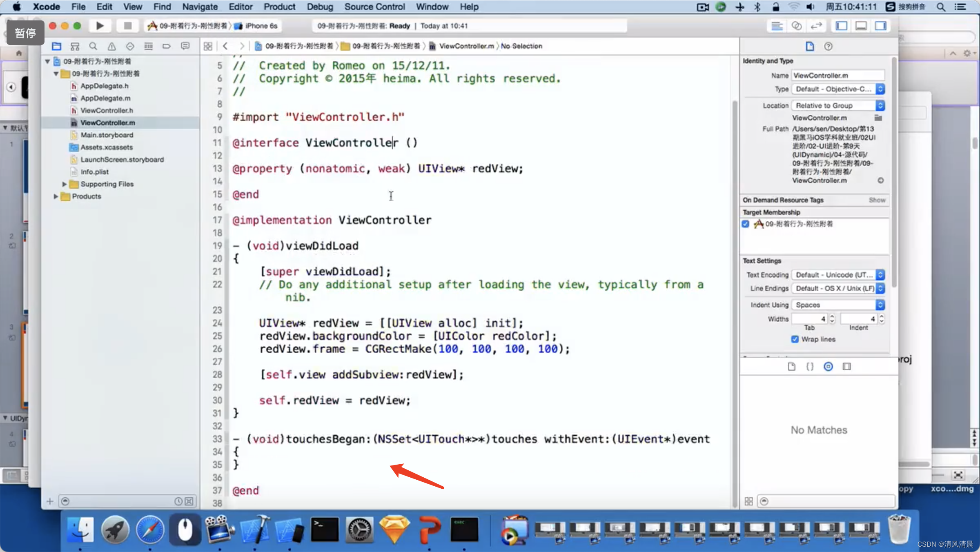
Task: Open the Version editor
Action: click(816, 26)
